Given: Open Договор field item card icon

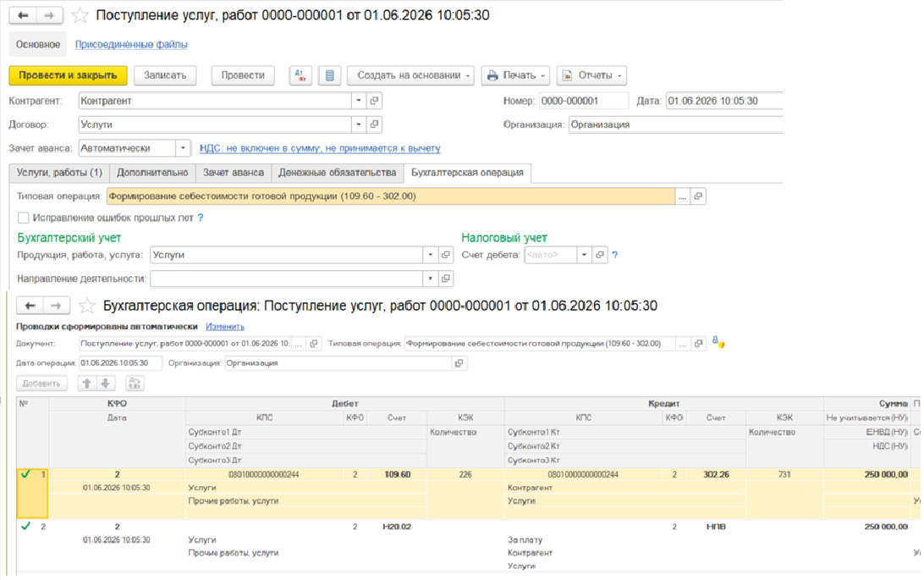Looking at the screenshot, I should pos(374,124).
